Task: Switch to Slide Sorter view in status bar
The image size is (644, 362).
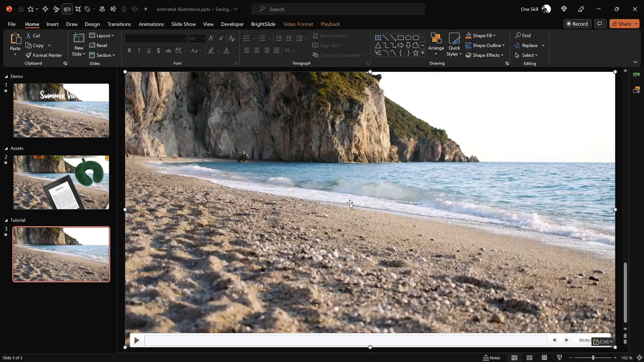Action: pos(530,358)
